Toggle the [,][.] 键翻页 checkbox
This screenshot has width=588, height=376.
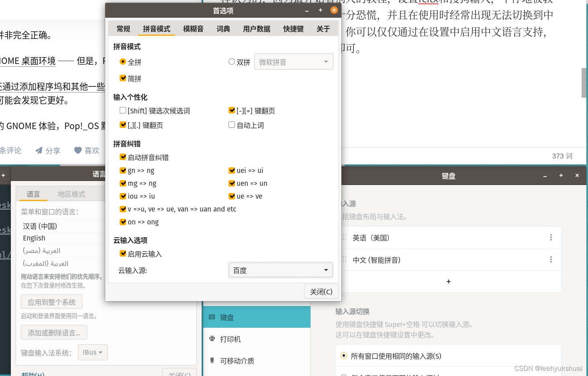pyautogui.click(x=123, y=125)
